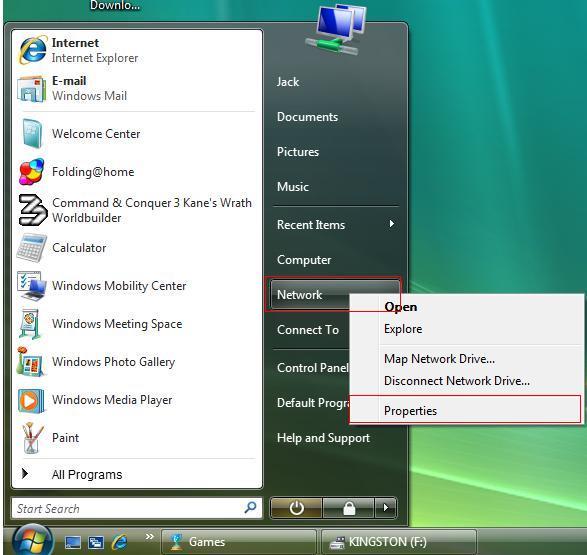Image resolution: width=587 pixels, height=555 pixels.
Task: Click the network user picture icon
Action: 335,30
